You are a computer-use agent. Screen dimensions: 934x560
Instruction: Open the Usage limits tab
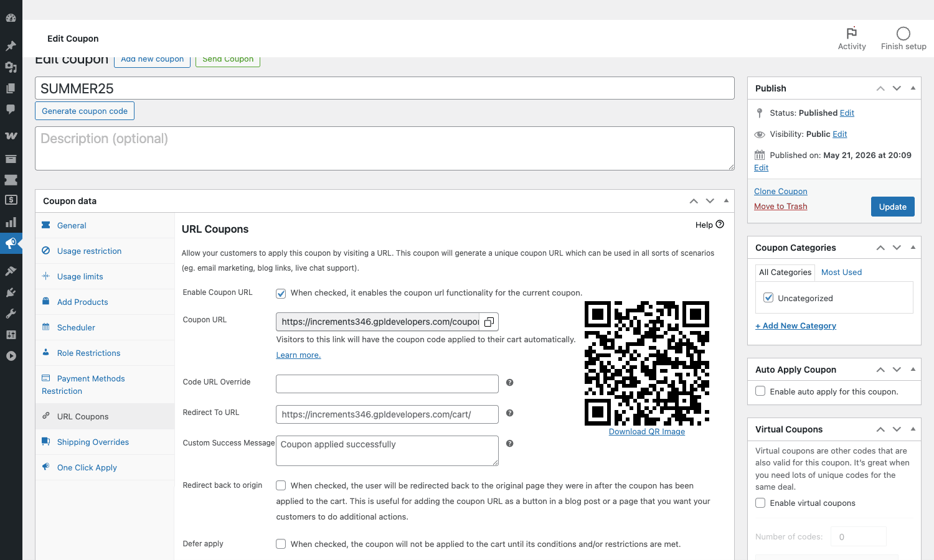click(x=105, y=276)
